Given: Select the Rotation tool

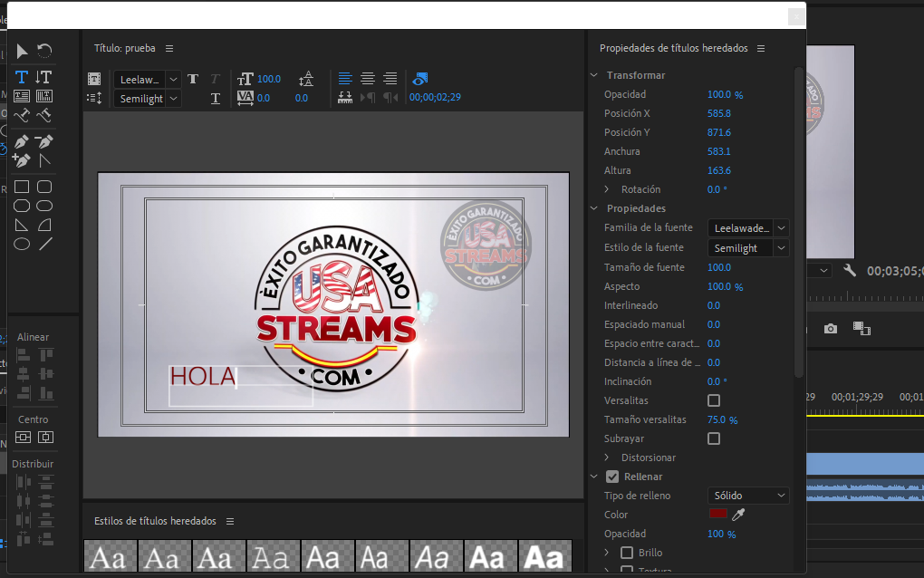Looking at the screenshot, I should 44,52.
